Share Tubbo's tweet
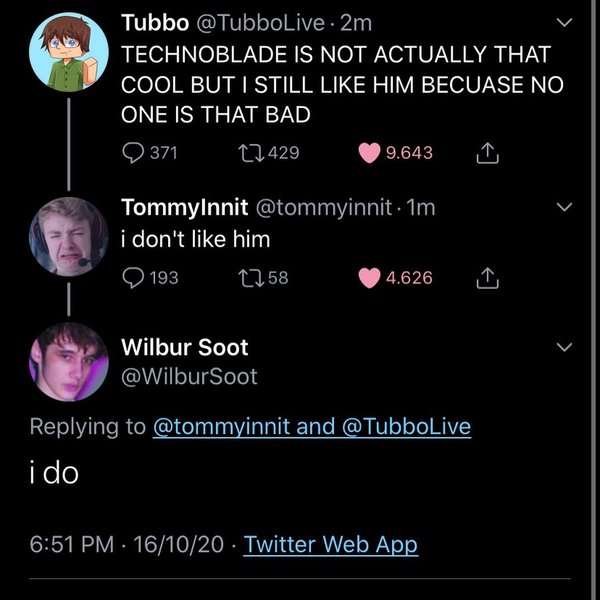This screenshot has height=600, width=600. (487, 153)
